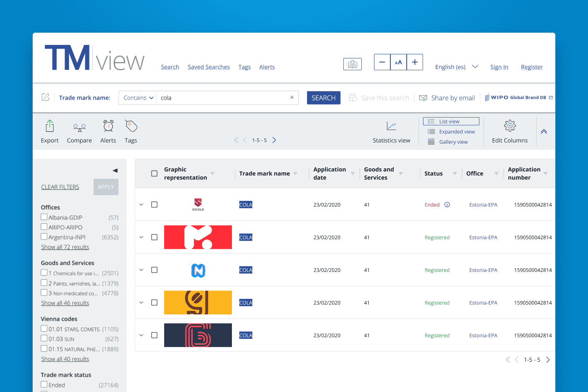
Task: Open Tags from the toolbar icon
Action: pos(131,126)
